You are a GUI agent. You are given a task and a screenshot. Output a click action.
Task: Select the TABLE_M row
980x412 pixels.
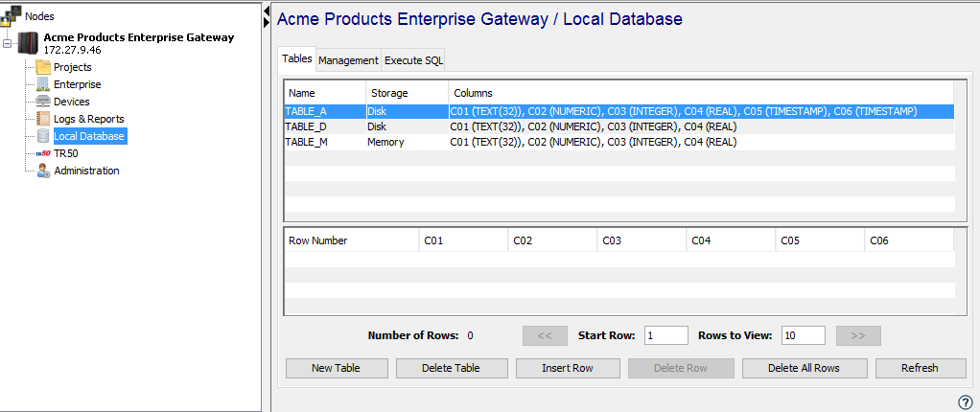[618, 143]
